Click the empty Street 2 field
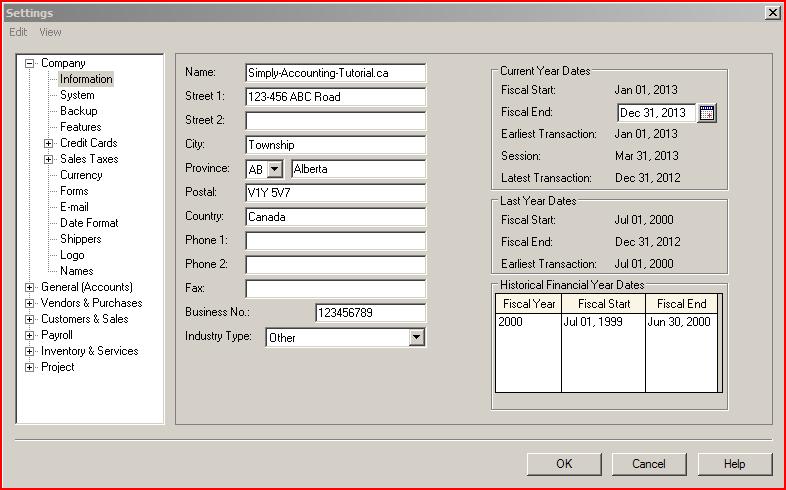 [x=335, y=121]
